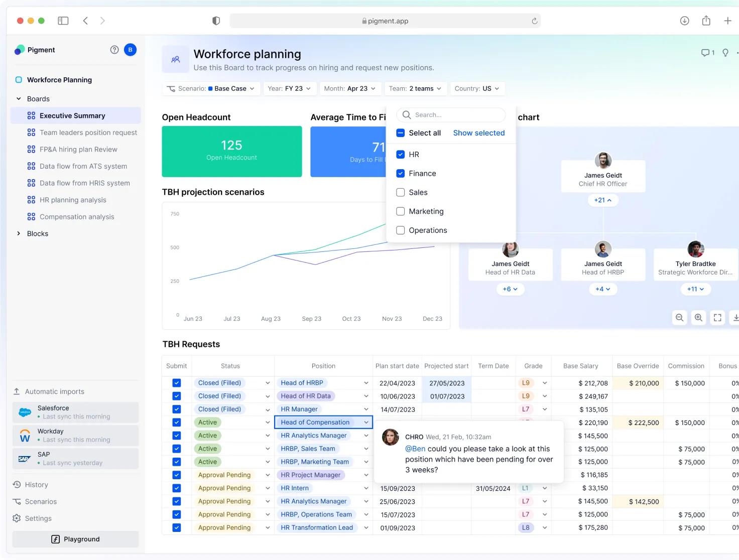This screenshot has width=739, height=560.
Task: Expand org chart to fullscreen
Action: point(717,318)
